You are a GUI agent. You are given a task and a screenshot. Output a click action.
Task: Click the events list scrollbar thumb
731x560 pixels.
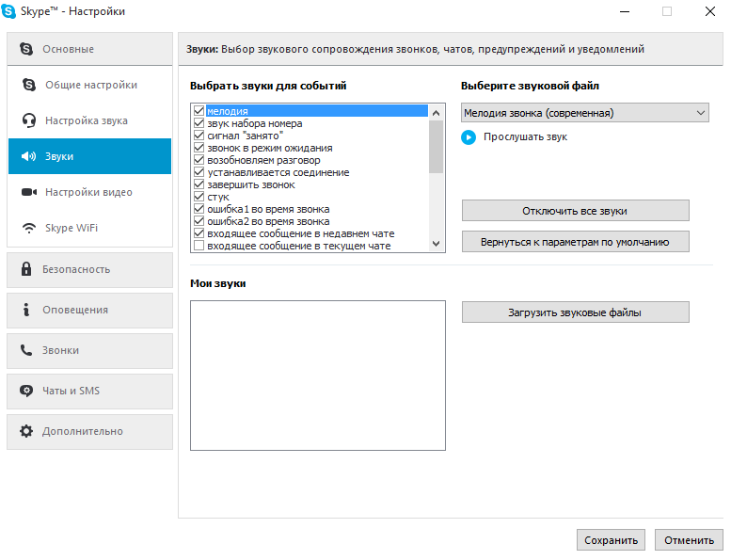point(436,147)
